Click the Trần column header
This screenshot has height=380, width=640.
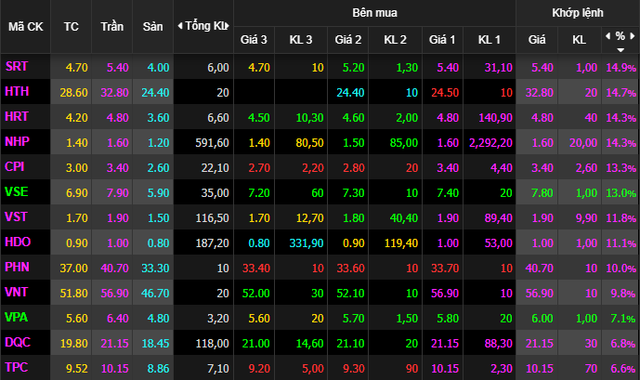[x=112, y=27]
